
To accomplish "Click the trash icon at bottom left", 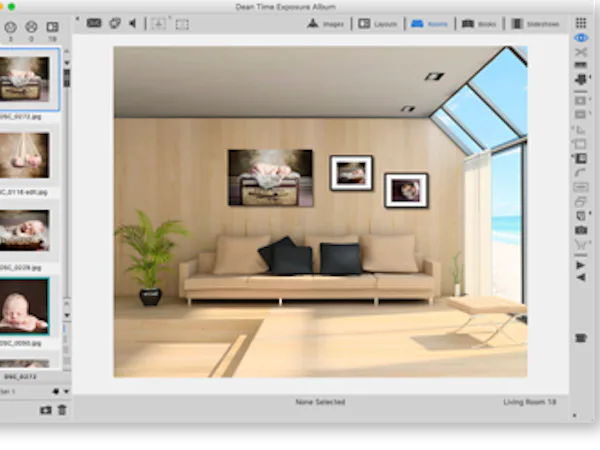I will pos(62,410).
